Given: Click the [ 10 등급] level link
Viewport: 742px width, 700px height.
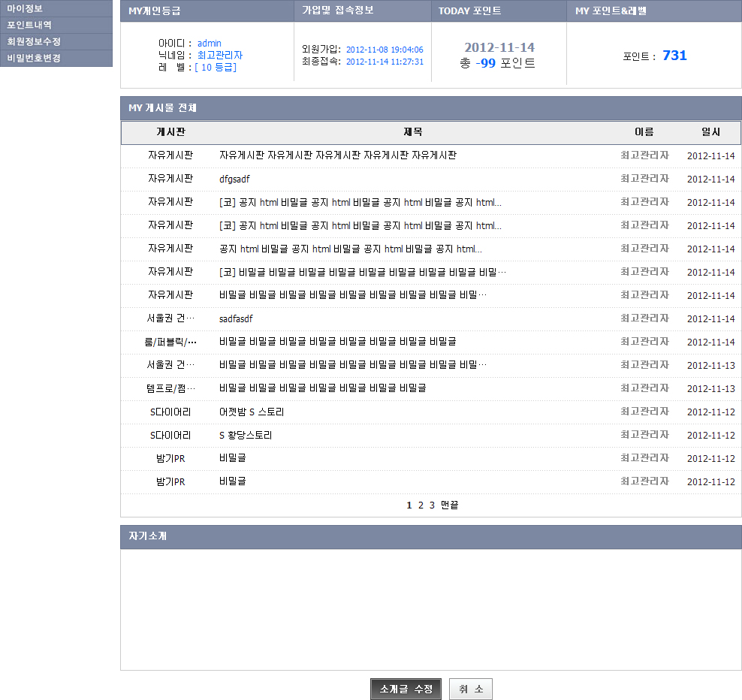Looking at the screenshot, I should click(x=215, y=67).
